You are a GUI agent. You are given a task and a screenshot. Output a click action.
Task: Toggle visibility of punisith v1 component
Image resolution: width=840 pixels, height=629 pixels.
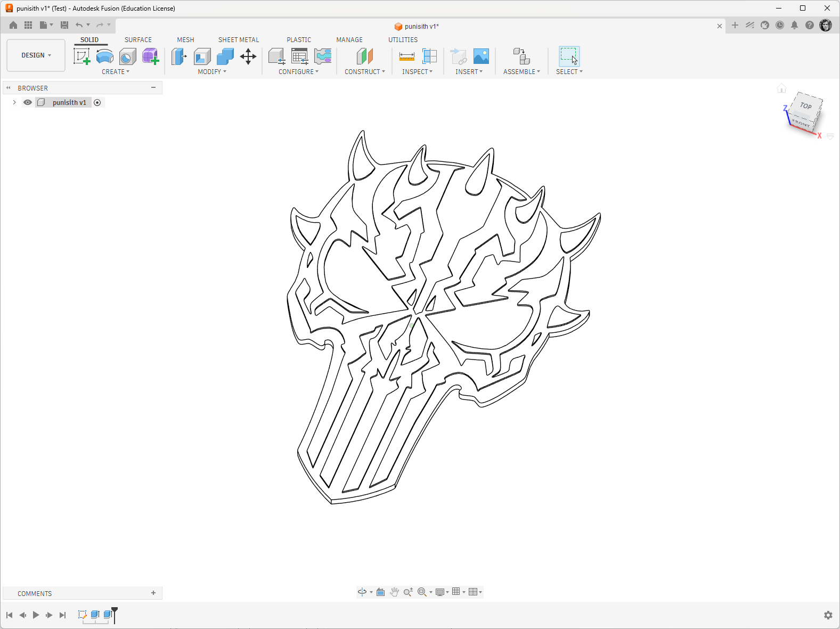pos(28,102)
